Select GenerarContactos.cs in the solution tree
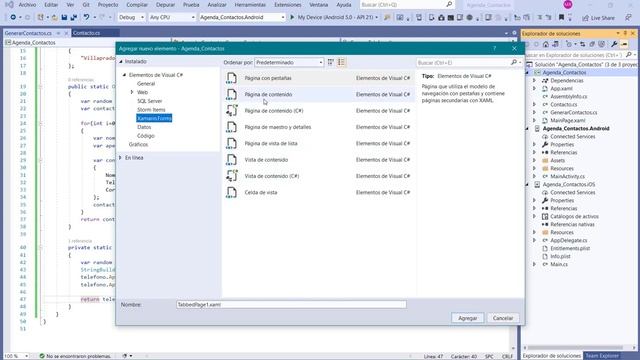 pos(573,112)
